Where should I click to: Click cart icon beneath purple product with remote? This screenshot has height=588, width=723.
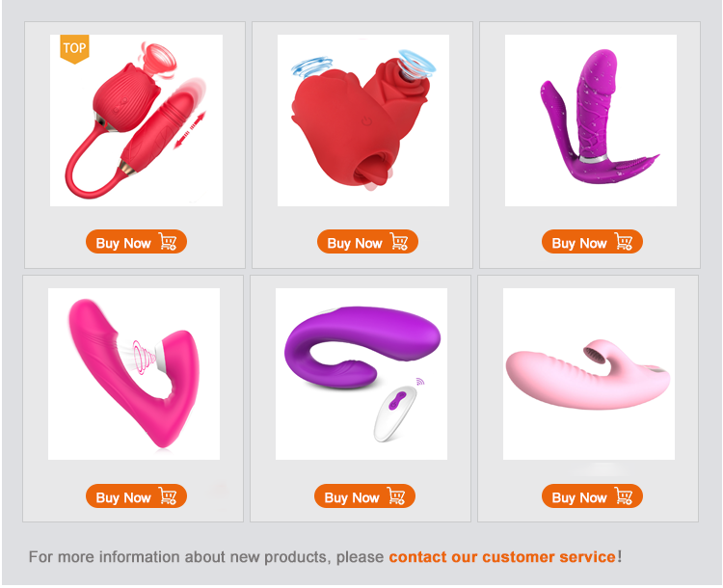(x=396, y=496)
